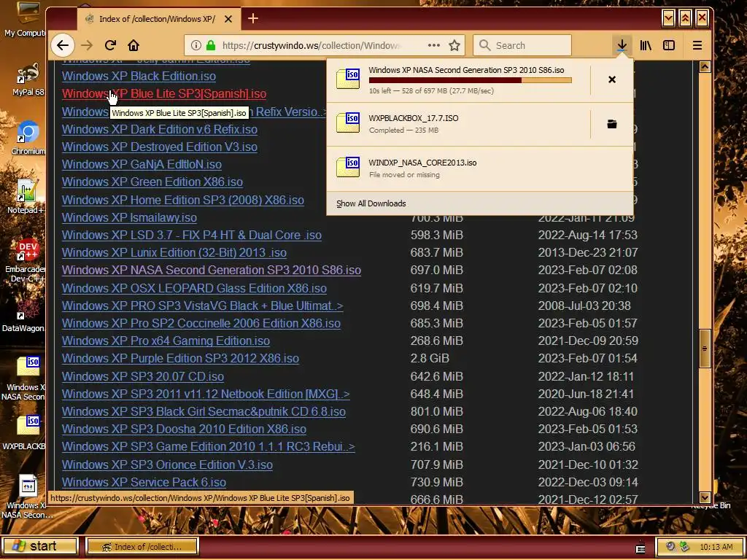This screenshot has height=560, width=747.
Task: Click the URL address field
Action: click(x=311, y=45)
